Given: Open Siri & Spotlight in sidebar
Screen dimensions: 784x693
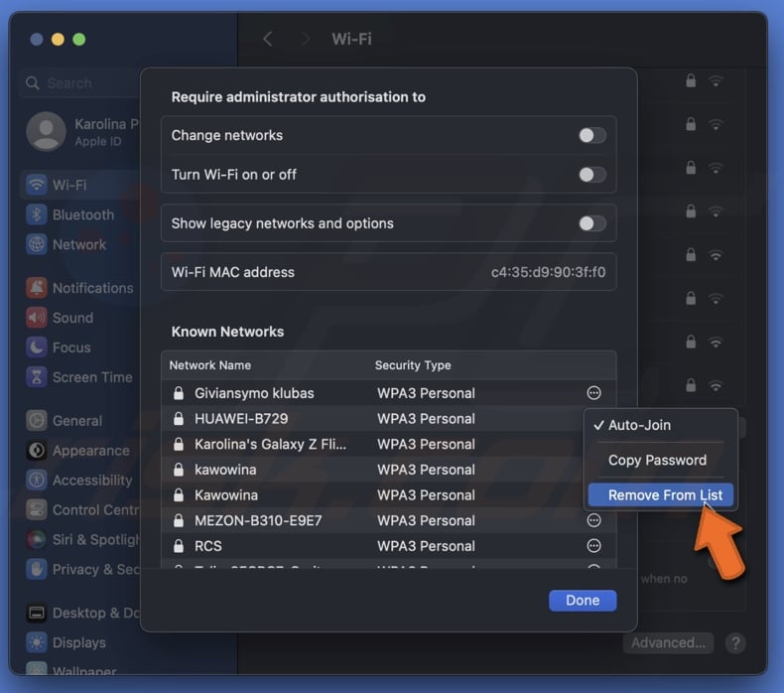Looking at the screenshot, I should (80, 539).
